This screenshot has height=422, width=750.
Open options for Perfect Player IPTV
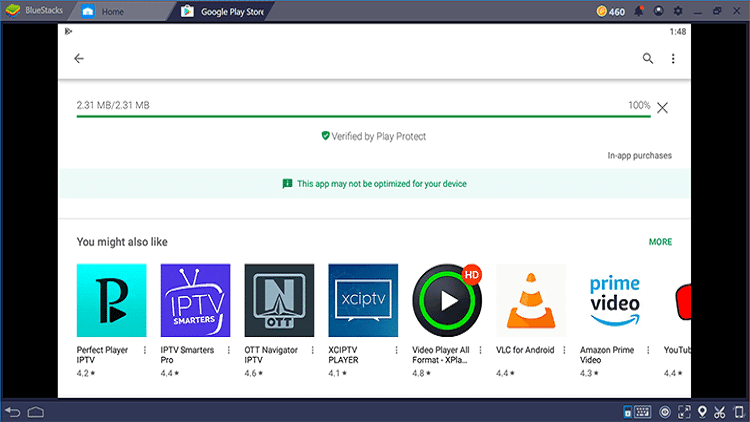point(145,350)
